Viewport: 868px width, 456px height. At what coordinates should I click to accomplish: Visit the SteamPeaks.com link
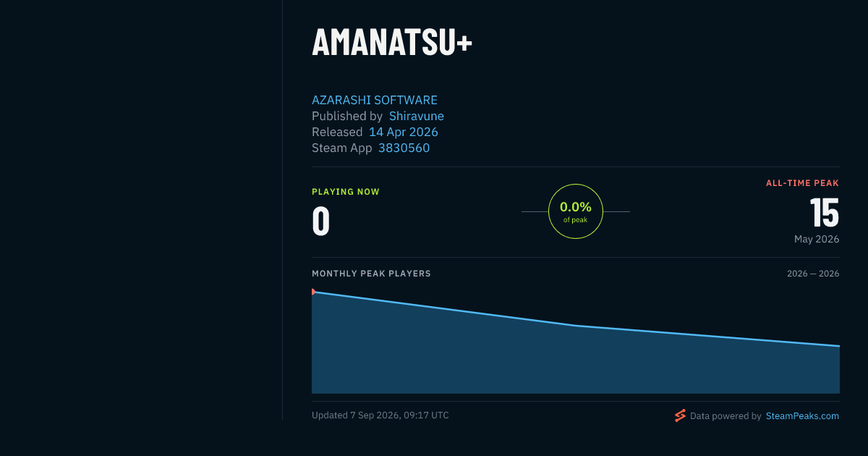pyautogui.click(x=802, y=416)
